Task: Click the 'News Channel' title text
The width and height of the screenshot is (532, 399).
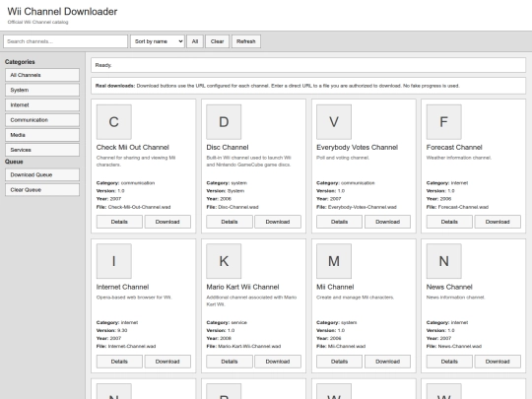Action: pos(449,287)
